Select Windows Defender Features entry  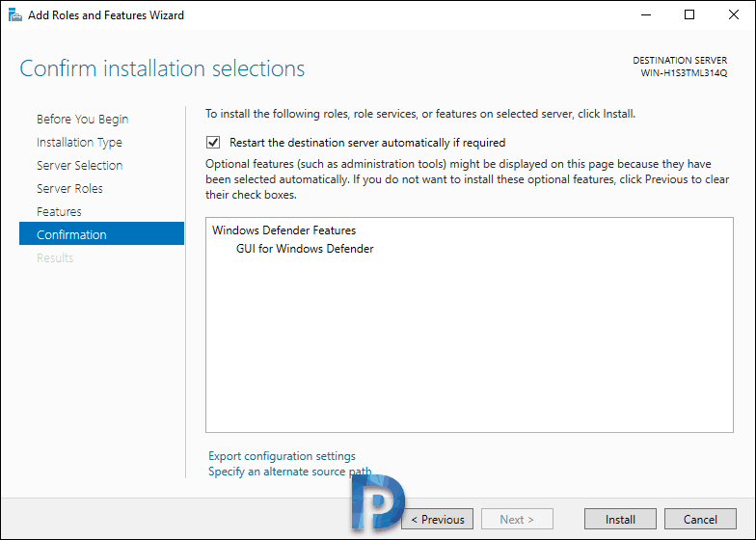coord(283,230)
